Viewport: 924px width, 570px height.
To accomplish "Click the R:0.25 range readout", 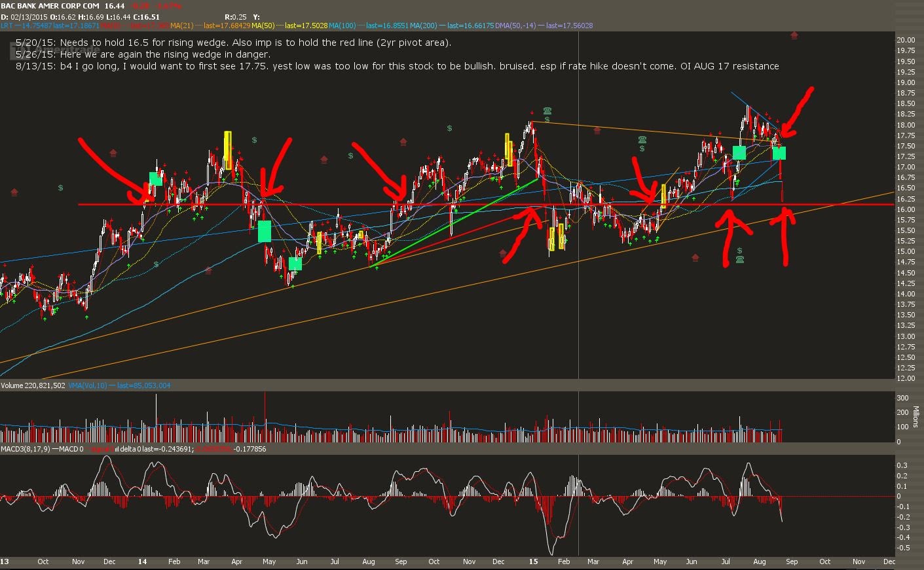I will [236, 16].
